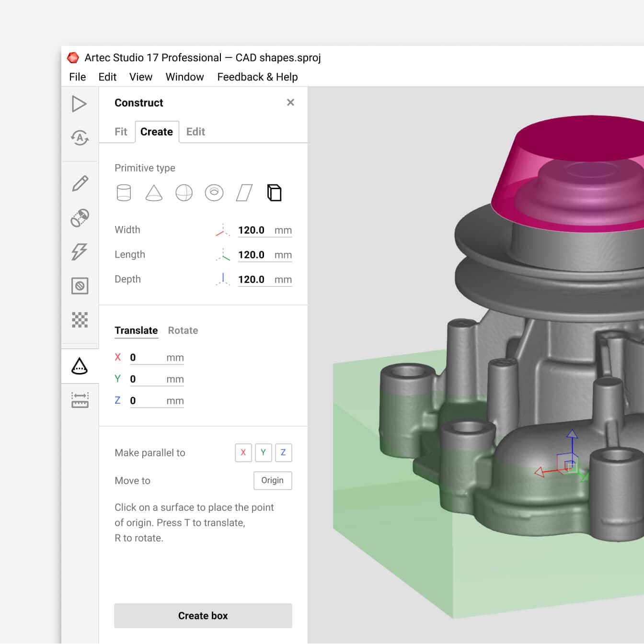Open the Autopilot tool in sidebar
This screenshot has height=644, width=644.
tap(80, 138)
